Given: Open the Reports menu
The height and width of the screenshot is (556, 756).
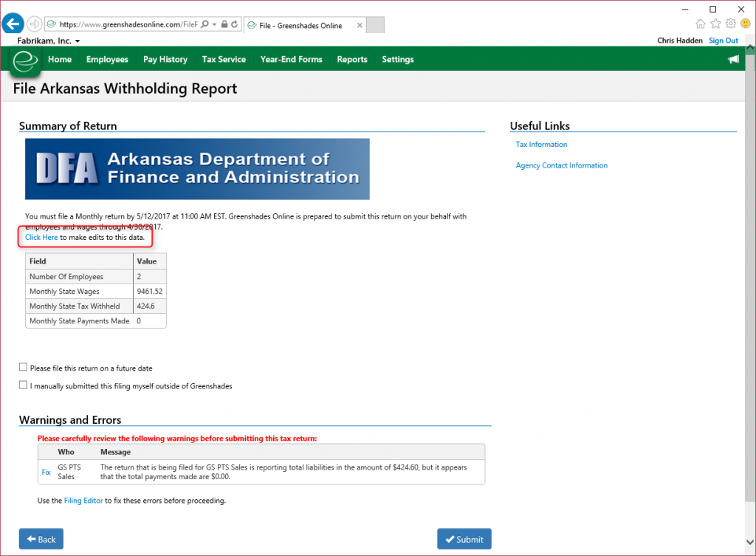Looking at the screenshot, I should (352, 59).
